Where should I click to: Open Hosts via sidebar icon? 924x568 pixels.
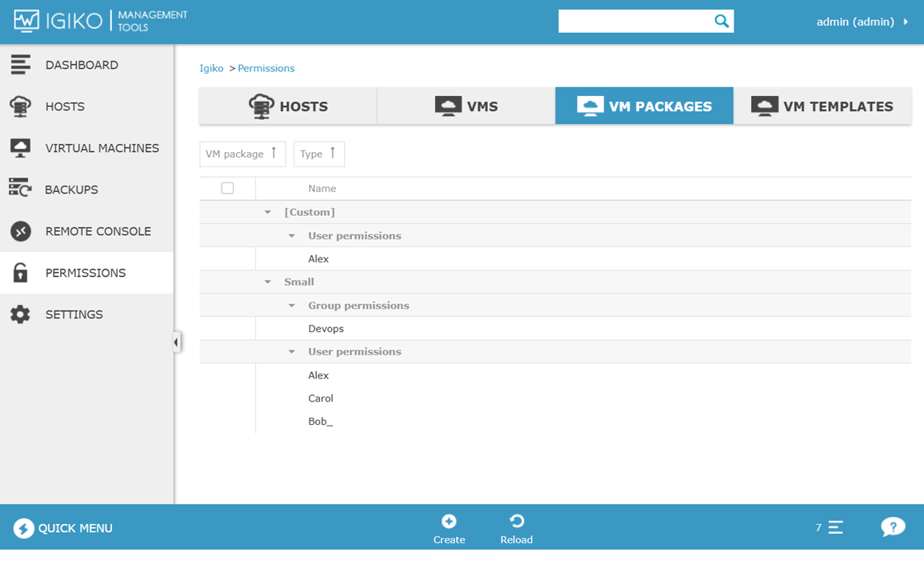click(x=21, y=106)
